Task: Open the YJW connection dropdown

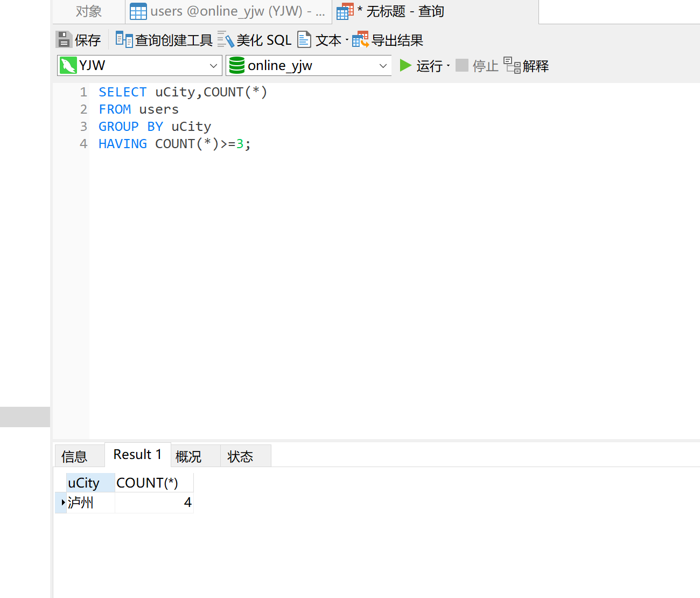Action: pyautogui.click(x=213, y=66)
